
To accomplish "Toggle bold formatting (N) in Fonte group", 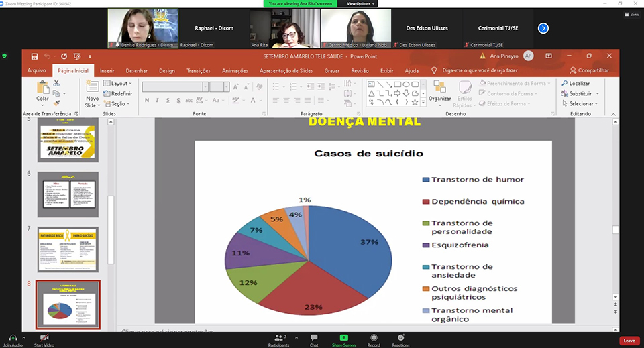I will [x=146, y=101].
